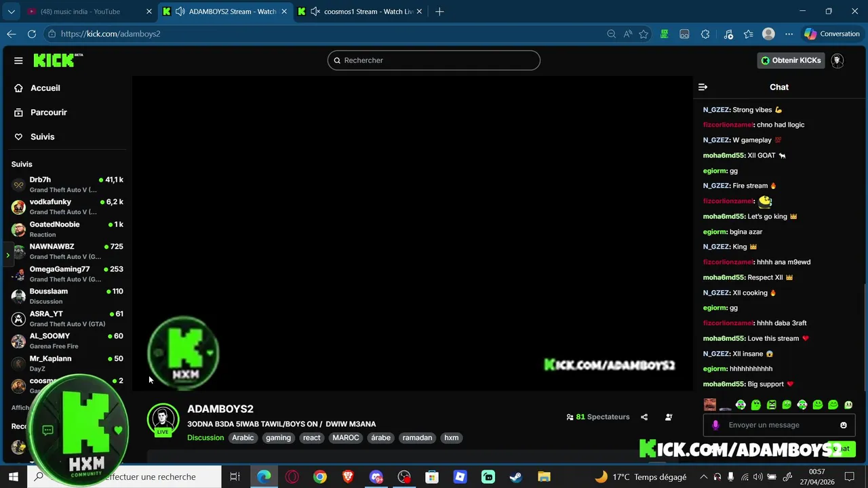The width and height of the screenshot is (868, 488).
Task: Open the browser profile avatar
Action: [768, 34]
